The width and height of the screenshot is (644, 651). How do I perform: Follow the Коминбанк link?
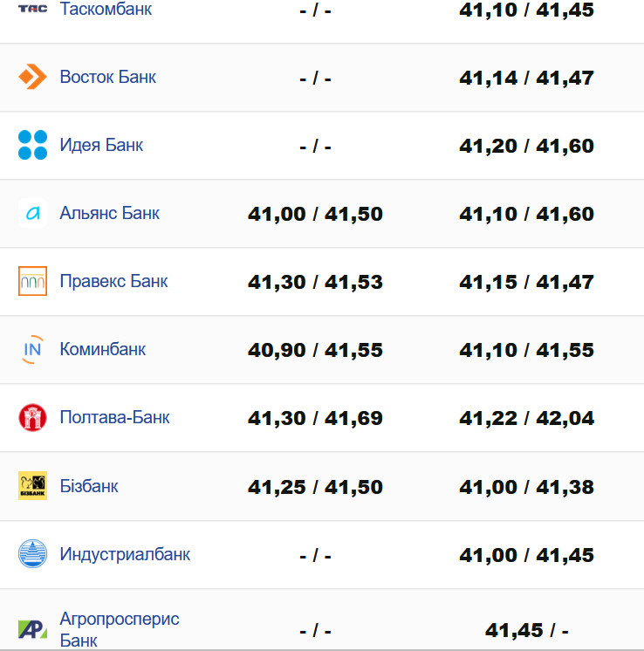(103, 349)
